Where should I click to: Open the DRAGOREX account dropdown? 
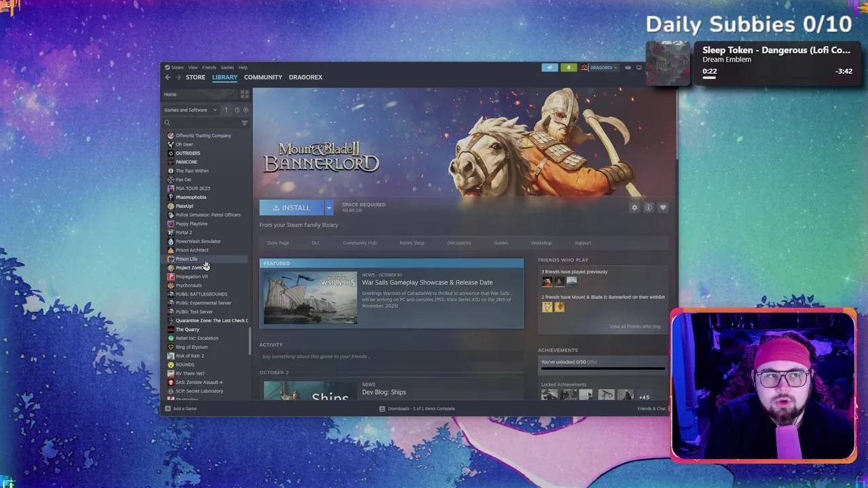click(x=599, y=67)
